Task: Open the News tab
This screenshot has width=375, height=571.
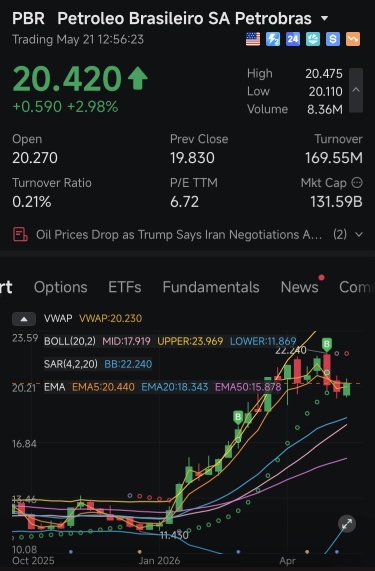Action: [x=300, y=287]
